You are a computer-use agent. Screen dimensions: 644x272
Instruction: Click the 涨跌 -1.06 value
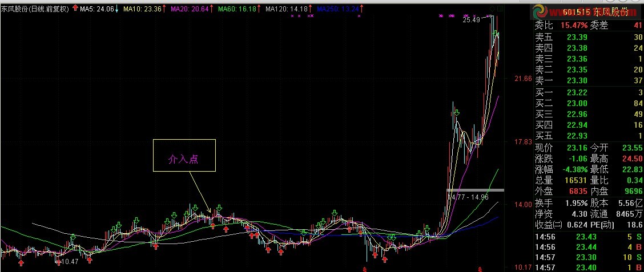click(x=577, y=159)
